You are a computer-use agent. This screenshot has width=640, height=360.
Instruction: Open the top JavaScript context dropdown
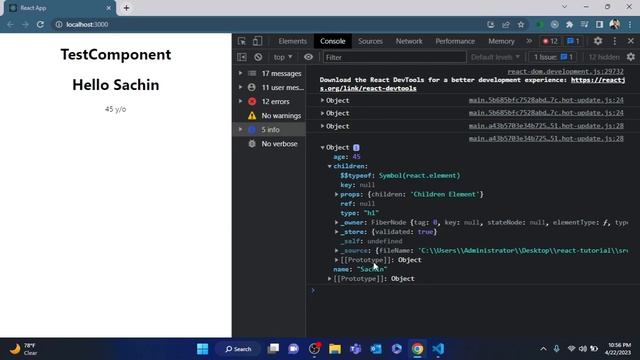(x=283, y=57)
